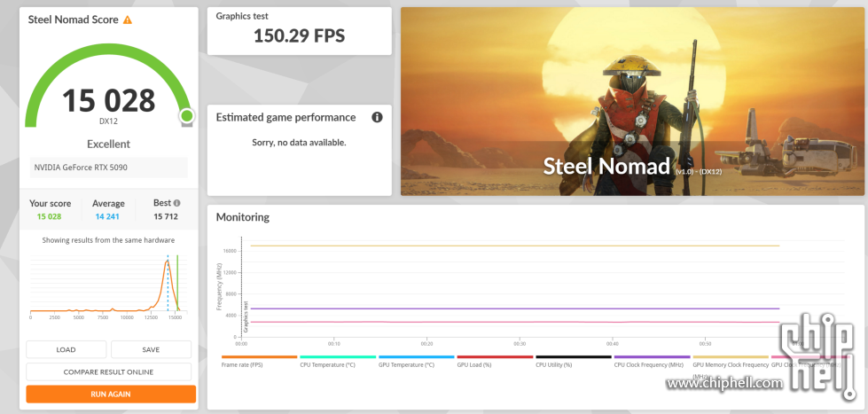Image resolution: width=868 pixels, height=414 pixels.
Task: Click the Monitoring heading
Action: pos(242,217)
